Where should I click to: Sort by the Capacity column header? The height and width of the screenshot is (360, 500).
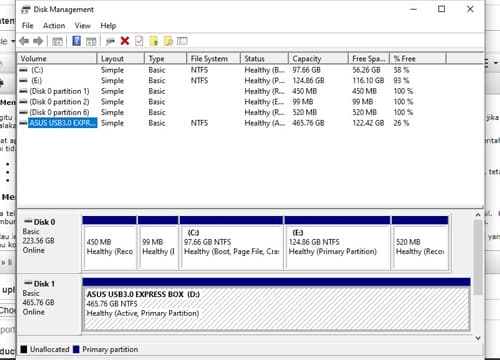318,59
